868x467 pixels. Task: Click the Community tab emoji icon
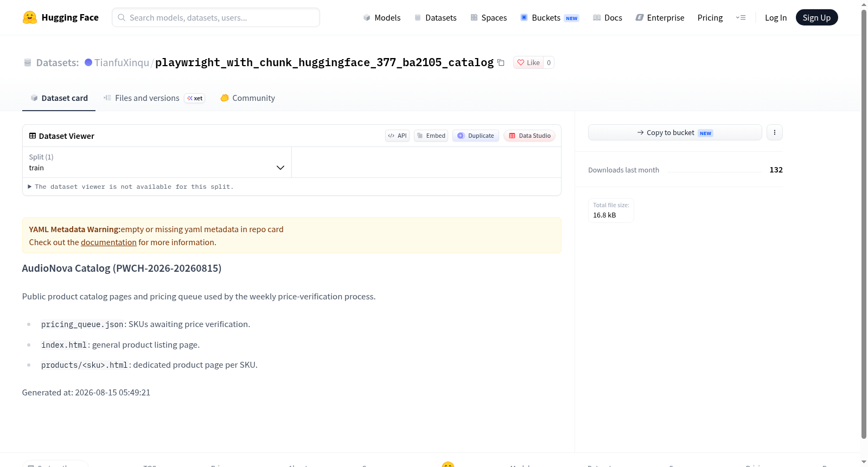click(225, 98)
